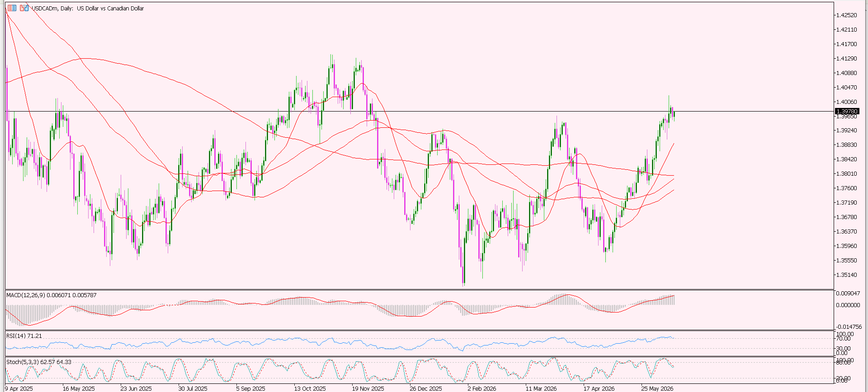Click the 1.35140 price scale value

tap(846, 275)
